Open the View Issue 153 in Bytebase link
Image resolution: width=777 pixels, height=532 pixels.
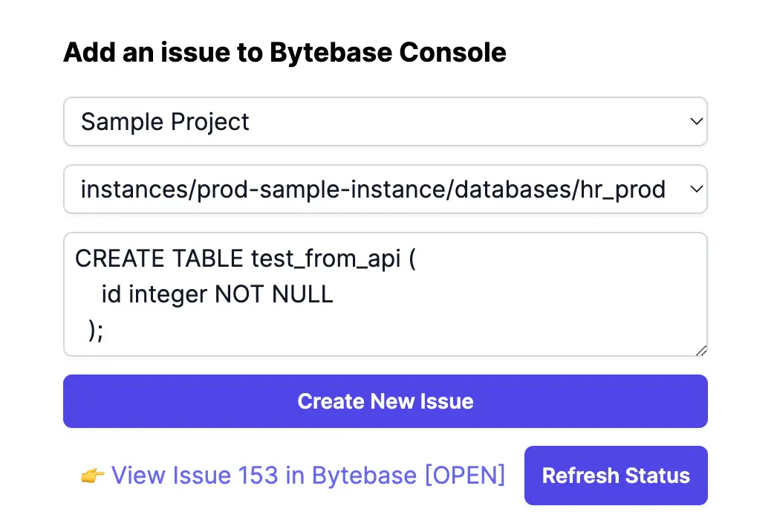(x=308, y=476)
